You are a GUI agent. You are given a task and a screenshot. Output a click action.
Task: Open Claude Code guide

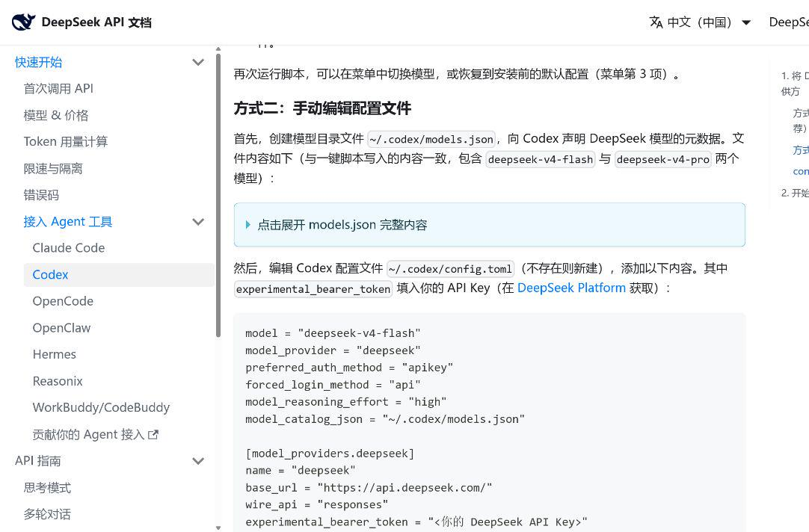[69, 248]
